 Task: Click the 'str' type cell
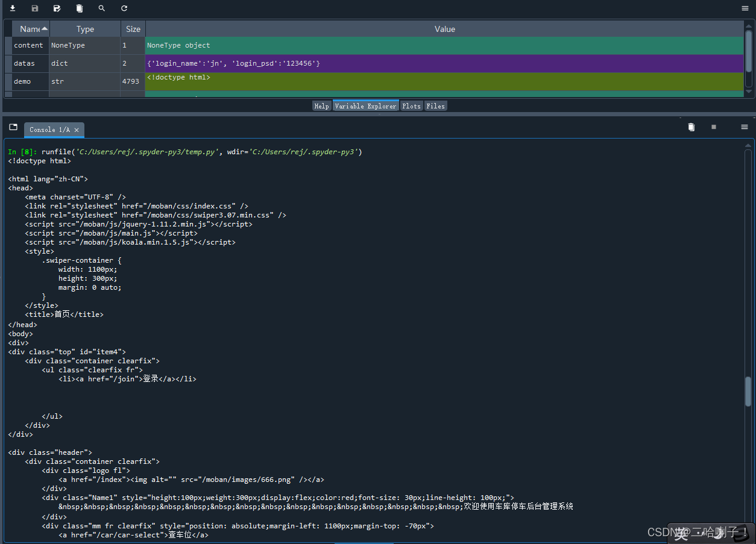[x=85, y=81]
